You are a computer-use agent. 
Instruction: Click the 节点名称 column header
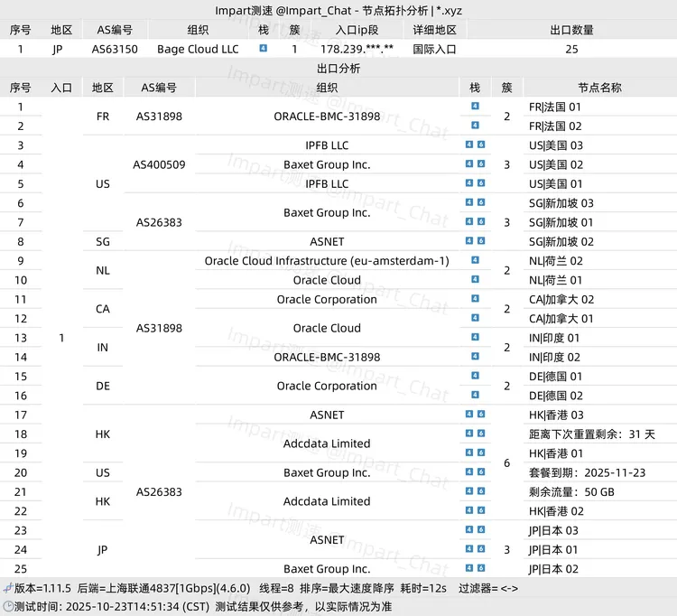599,88
